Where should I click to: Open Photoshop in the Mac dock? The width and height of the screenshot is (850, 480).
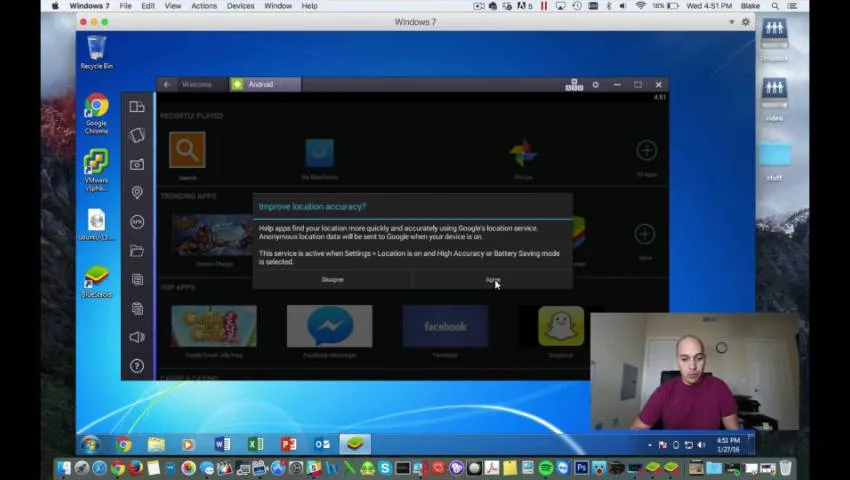pos(582,468)
